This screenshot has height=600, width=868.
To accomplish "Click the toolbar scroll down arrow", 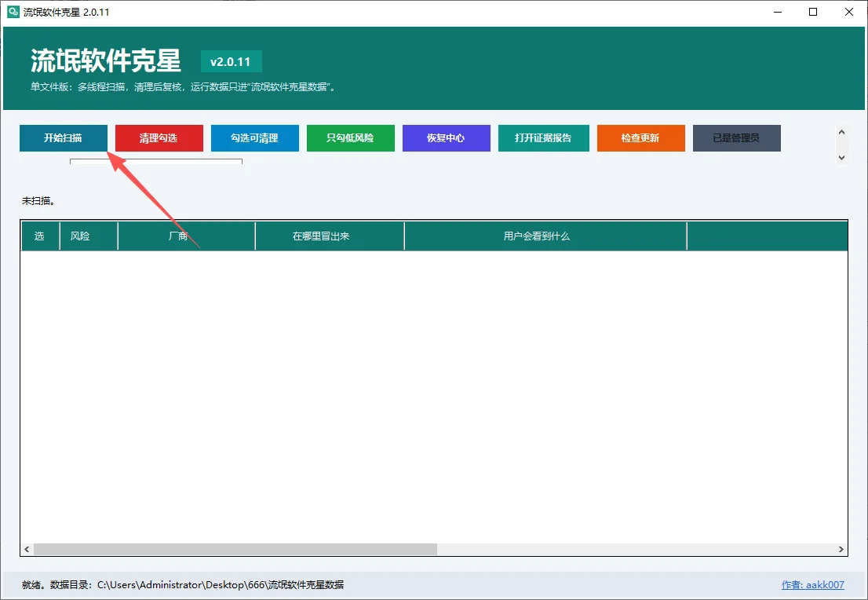I will click(x=841, y=157).
